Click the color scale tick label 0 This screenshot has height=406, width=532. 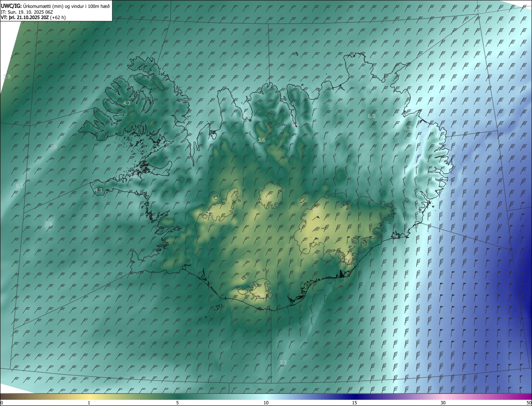(2, 403)
